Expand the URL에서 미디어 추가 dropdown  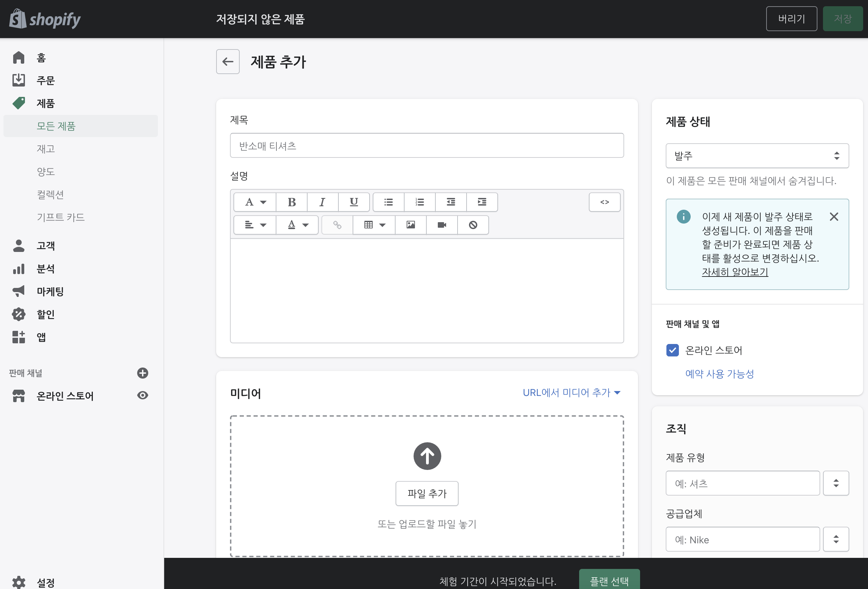click(x=571, y=392)
